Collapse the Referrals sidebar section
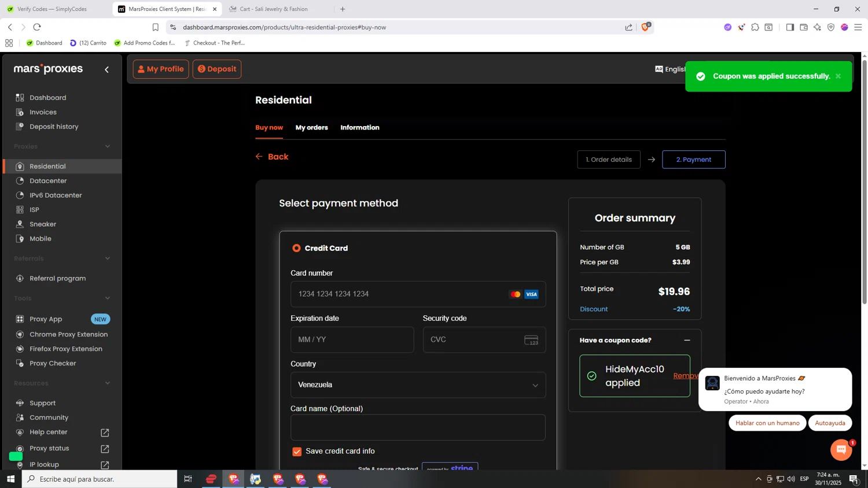868x488 pixels. [x=108, y=259]
